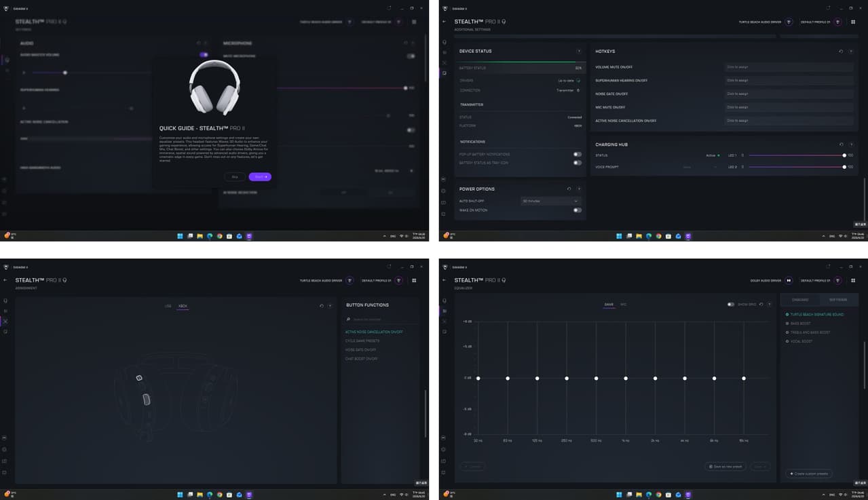Assign hotkey for Active Noise Cancellation On/Off
Viewport: 868px width, 500px height.
coord(788,121)
